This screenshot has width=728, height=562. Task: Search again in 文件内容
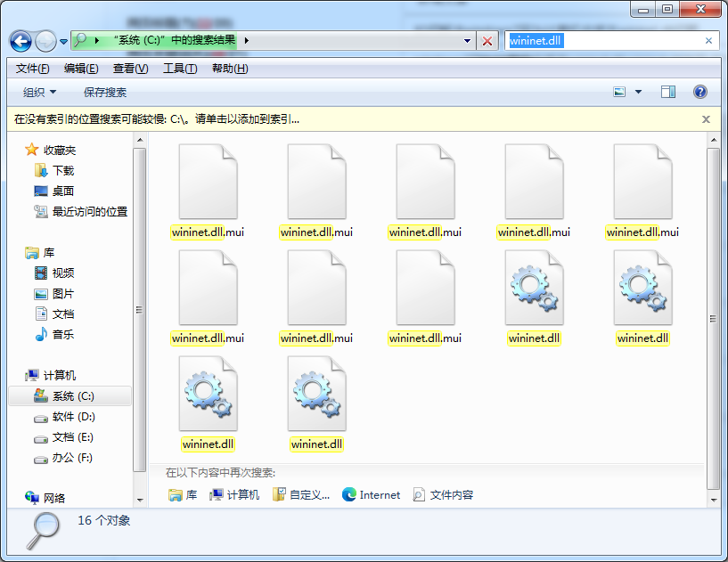point(443,495)
